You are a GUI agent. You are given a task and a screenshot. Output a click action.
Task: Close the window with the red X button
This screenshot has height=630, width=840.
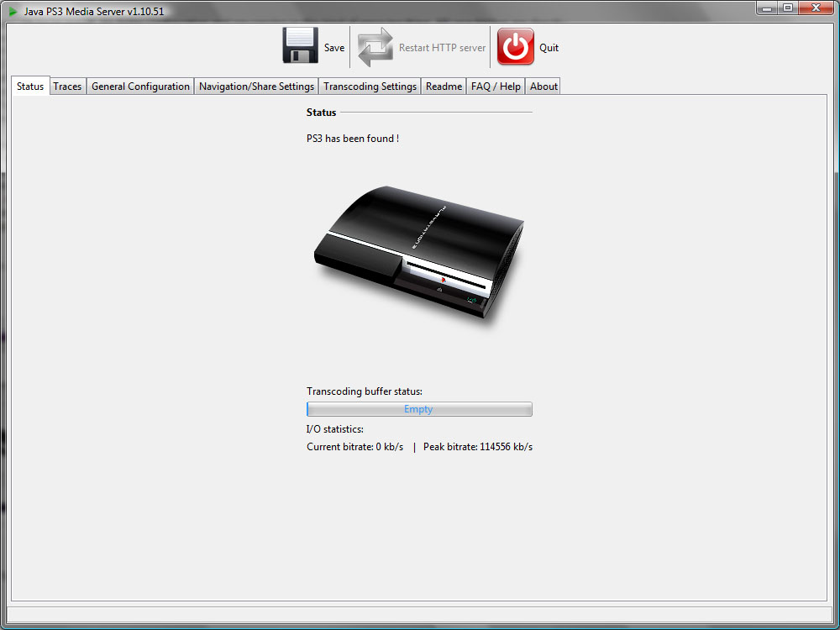coord(816,8)
